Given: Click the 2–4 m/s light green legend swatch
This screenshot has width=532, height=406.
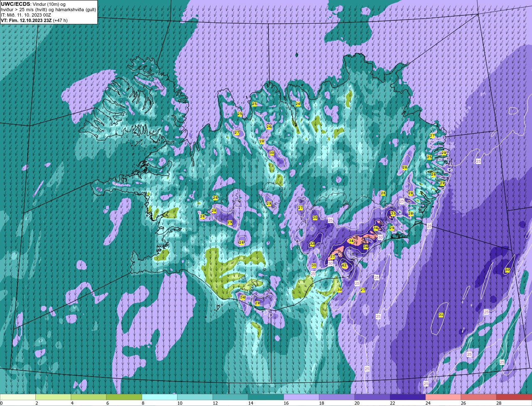Looking at the screenshot, I should point(53,397).
